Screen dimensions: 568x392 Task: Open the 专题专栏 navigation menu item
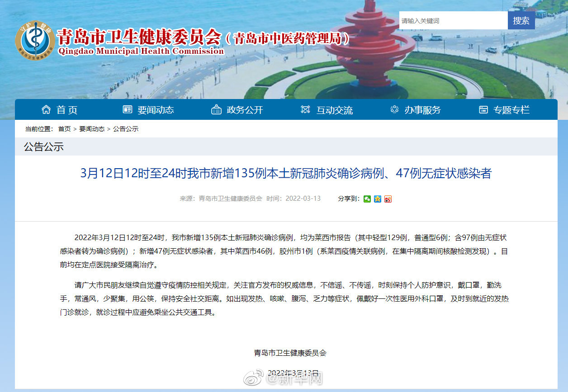pyautogui.click(x=511, y=110)
